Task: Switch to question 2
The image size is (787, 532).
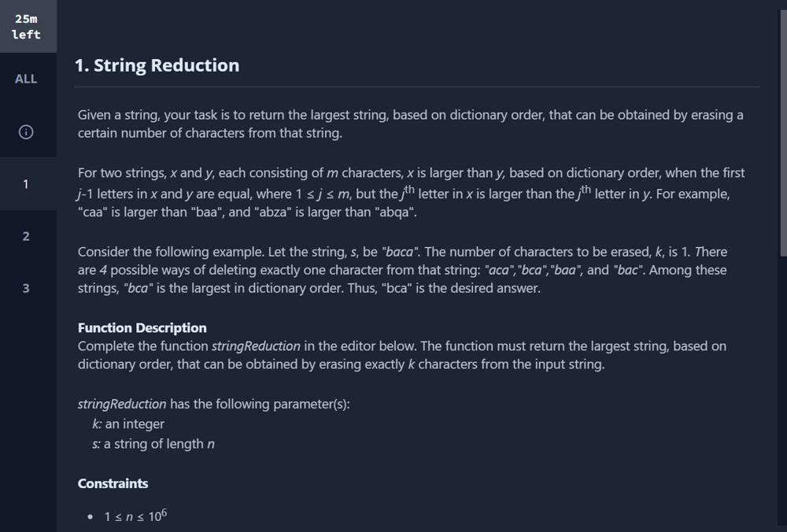Action: coord(26,236)
